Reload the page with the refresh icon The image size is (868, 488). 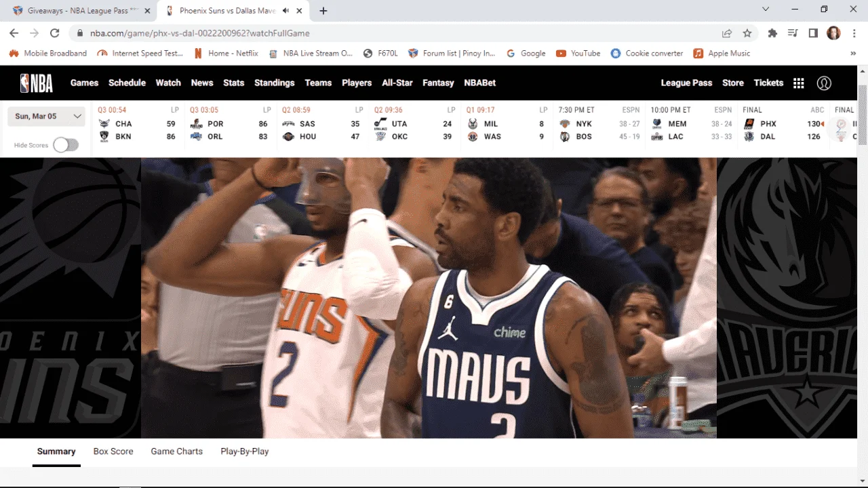[x=55, y=33]
